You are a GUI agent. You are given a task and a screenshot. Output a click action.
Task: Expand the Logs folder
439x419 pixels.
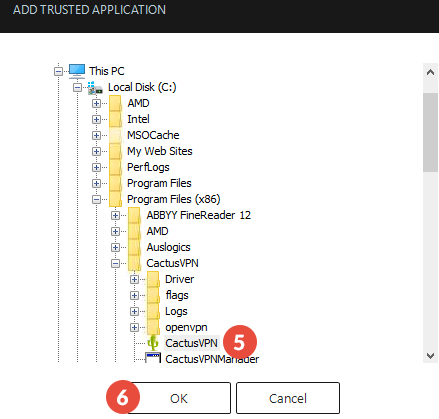[x=134, y=311]
